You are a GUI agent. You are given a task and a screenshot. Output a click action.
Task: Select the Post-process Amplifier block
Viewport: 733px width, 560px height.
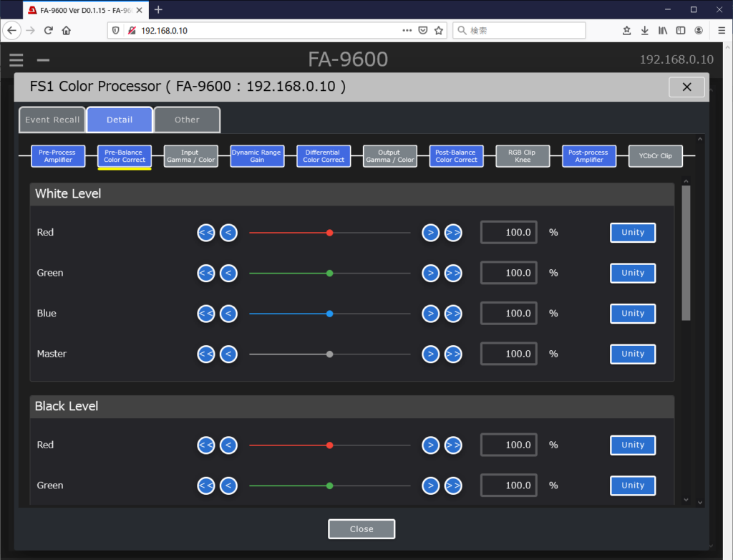(x=589, y=156)
